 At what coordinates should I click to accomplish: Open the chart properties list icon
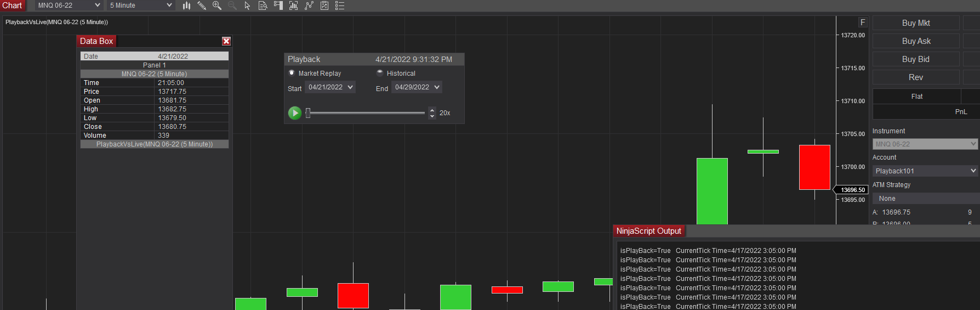pos(340,5)
